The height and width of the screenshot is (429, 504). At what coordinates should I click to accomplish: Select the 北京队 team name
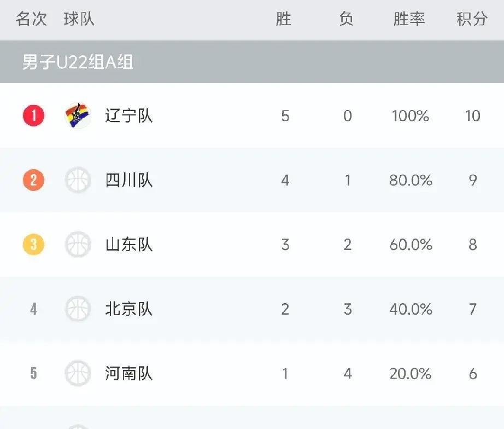coord(127,309)
